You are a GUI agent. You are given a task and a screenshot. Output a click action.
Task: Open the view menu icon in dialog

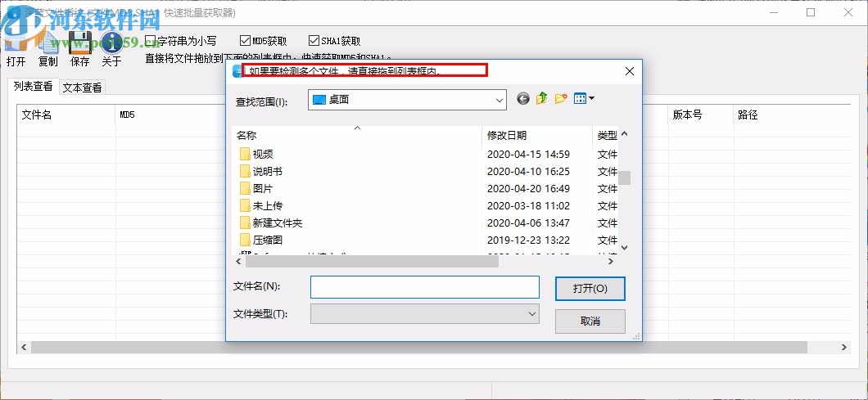pos(580,98)
